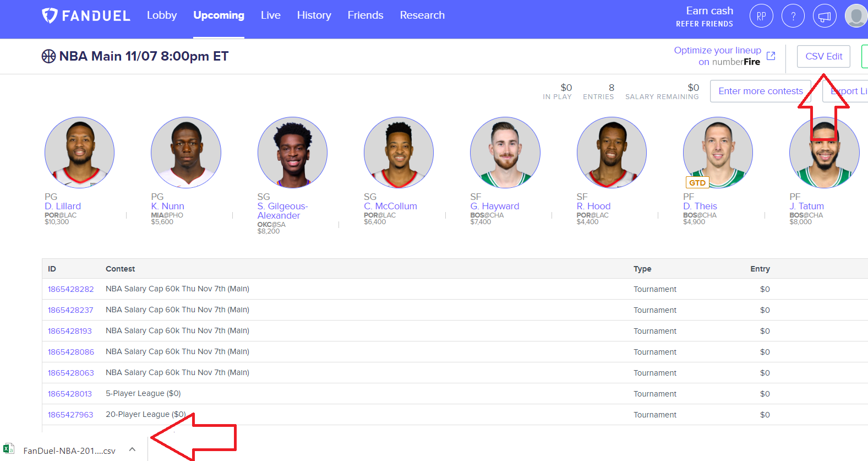
Task: Click C. McCollum player photo
Action: pos(398,153)
